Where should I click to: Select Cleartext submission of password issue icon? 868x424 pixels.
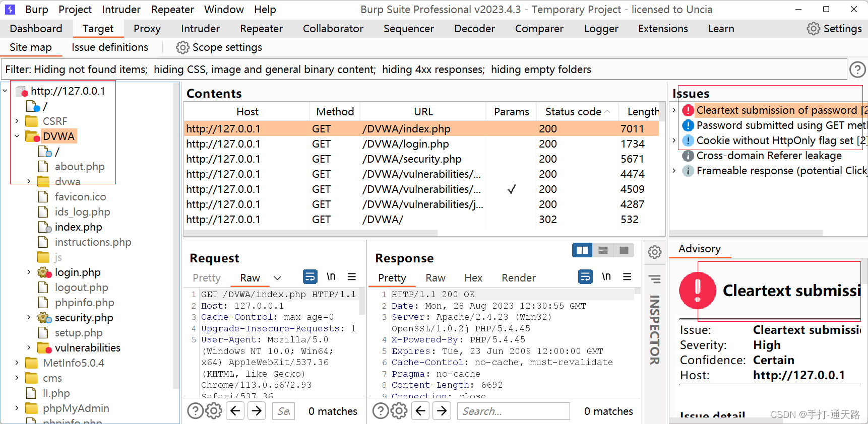pos(688,110)
